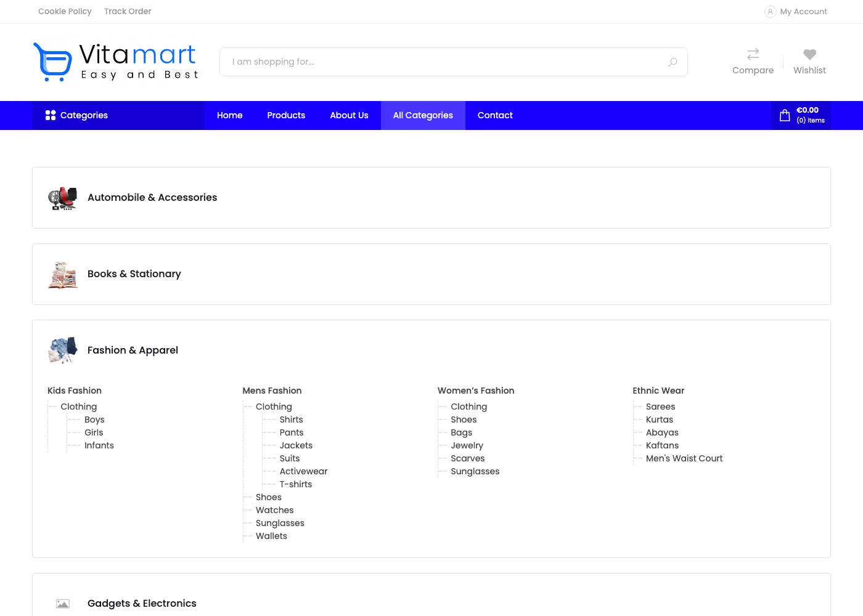Open the Contact menu item

click(495, 115)
